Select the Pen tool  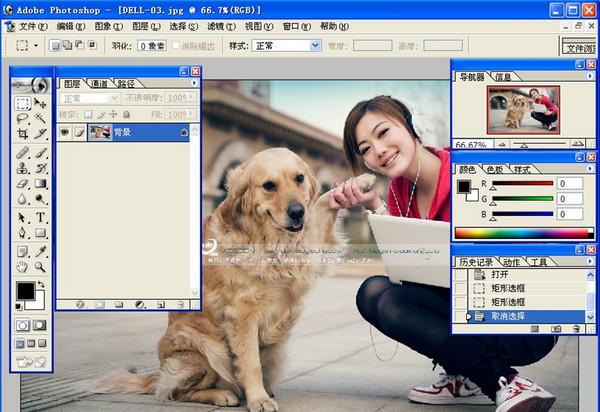click(x=23, y=233)
